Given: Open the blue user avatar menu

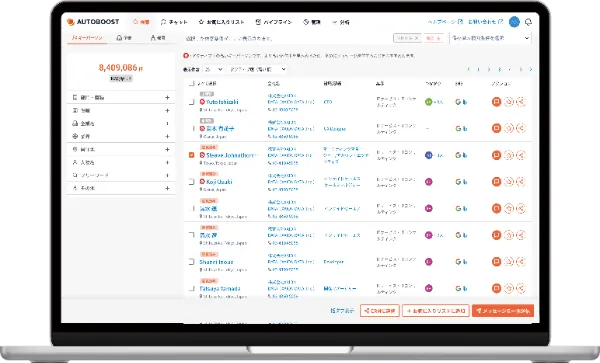Looking at the screenshot, I should [514, 22].
